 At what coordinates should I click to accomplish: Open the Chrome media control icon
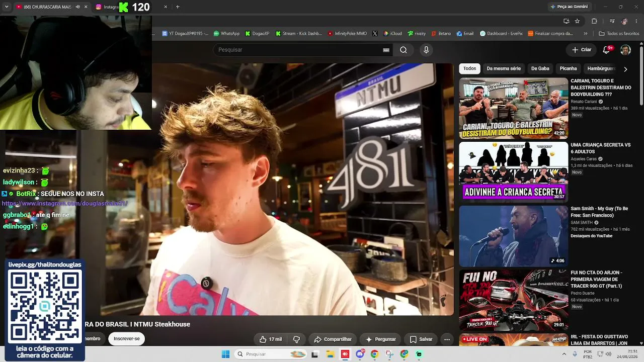coord(612,21)
